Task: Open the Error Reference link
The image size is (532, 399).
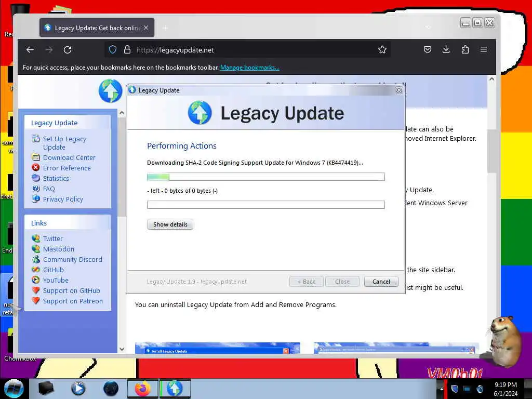Action: (67, 168)
